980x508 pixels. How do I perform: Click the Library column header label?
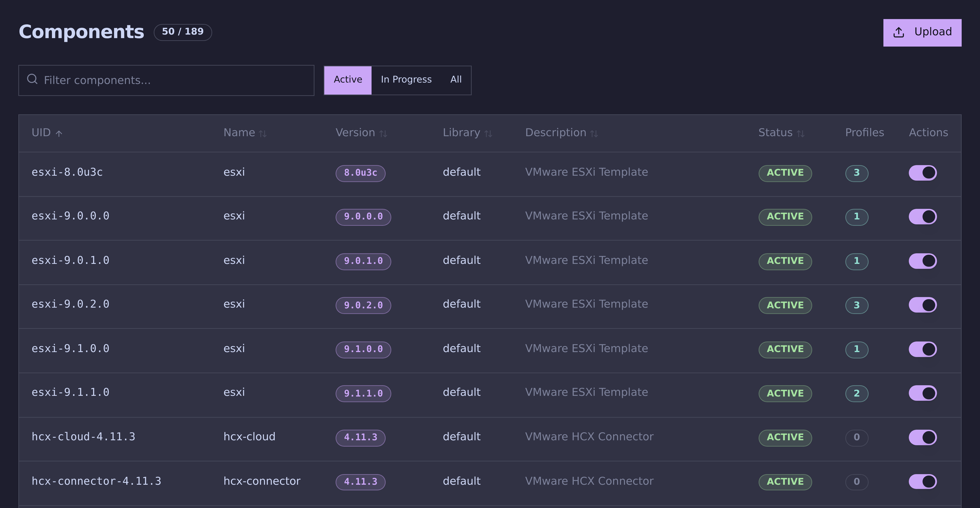tap(462, 132)
